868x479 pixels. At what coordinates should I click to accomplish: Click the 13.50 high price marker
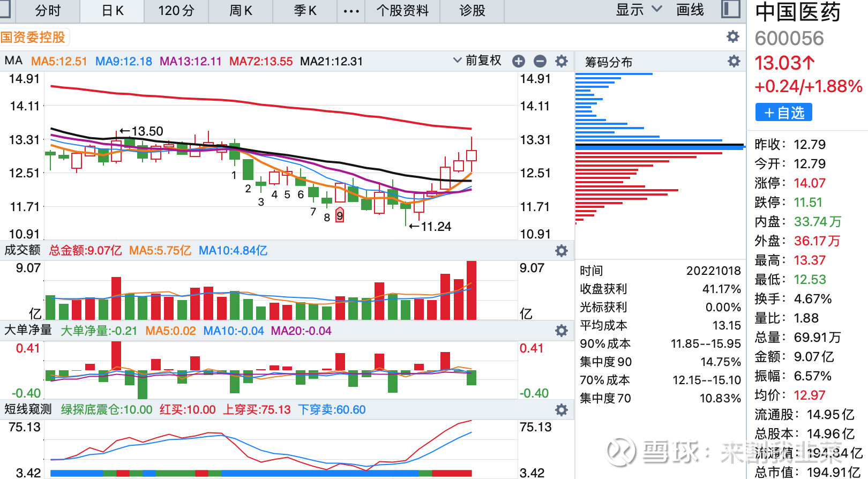(x=141, y=131)
